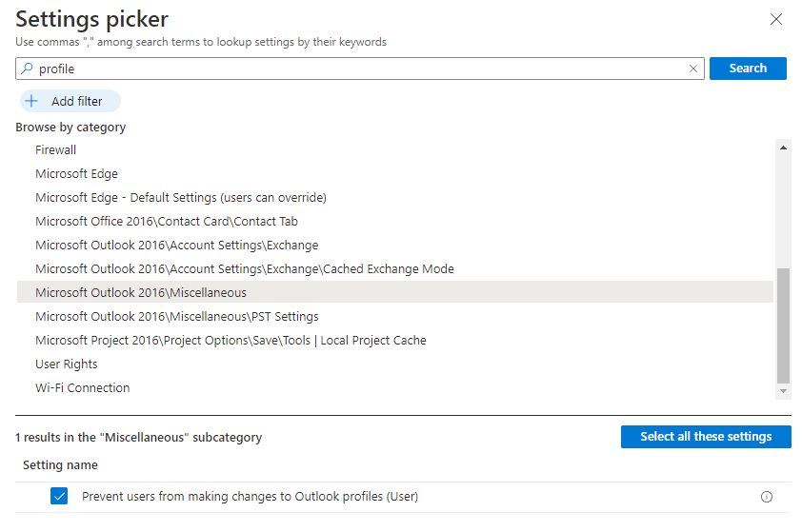Click the Setting name column header
The height and width of the screenshot is (532, 802).
coord(60,465)
